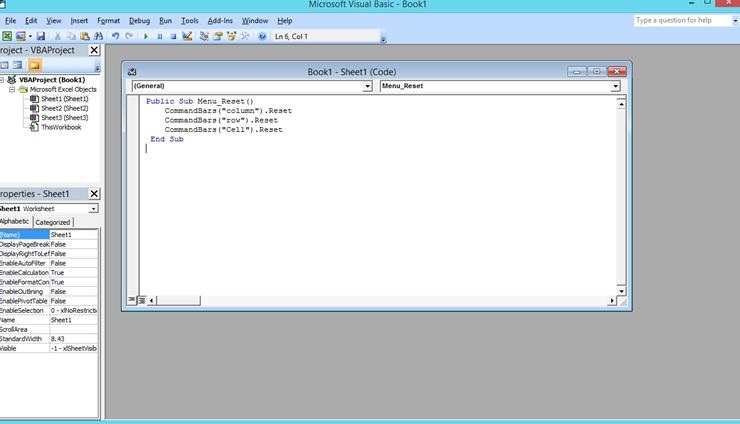The image size is (740, 424).
Task: Click View Object icon in Project panel
Action: click(x=17, y=65)
